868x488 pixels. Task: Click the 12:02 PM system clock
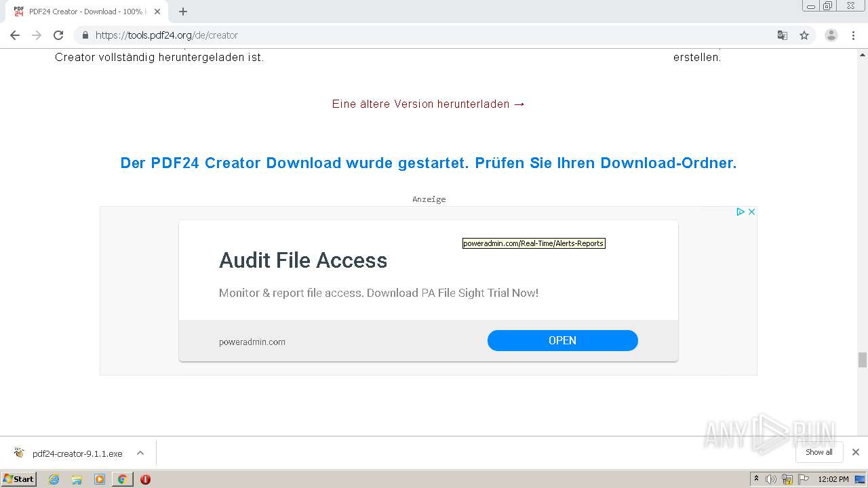[x=833, y=479]
